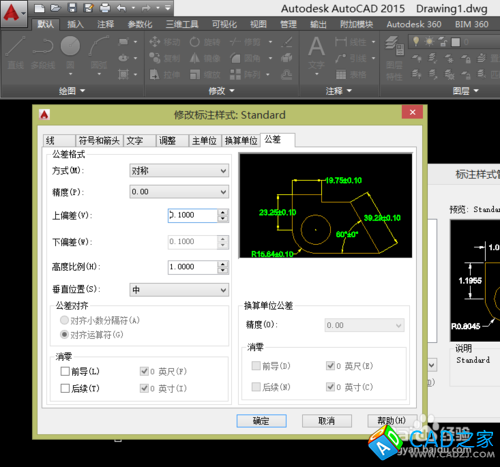Open the Layer Properties (图层特性) icon
The width and height of the screenshot is (500, 467).
[395, 58]
